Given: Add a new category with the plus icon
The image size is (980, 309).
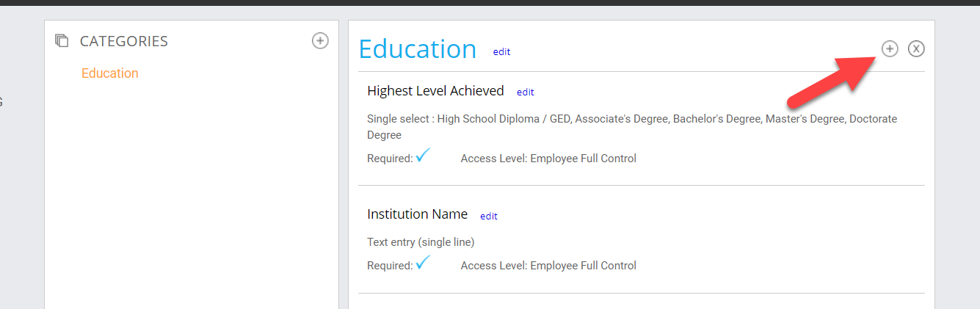Looking at the screenshot, I should pyautogui.click(x=320, y=41).
